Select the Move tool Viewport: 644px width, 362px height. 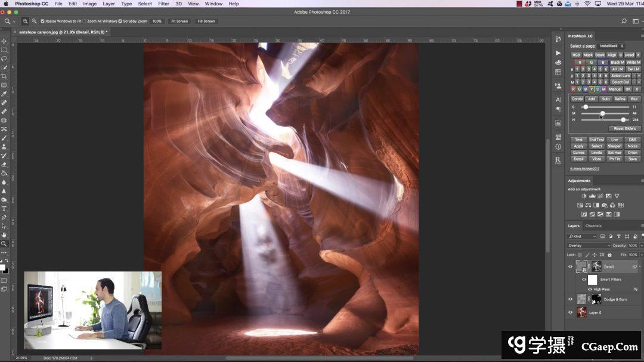[4, 41]
